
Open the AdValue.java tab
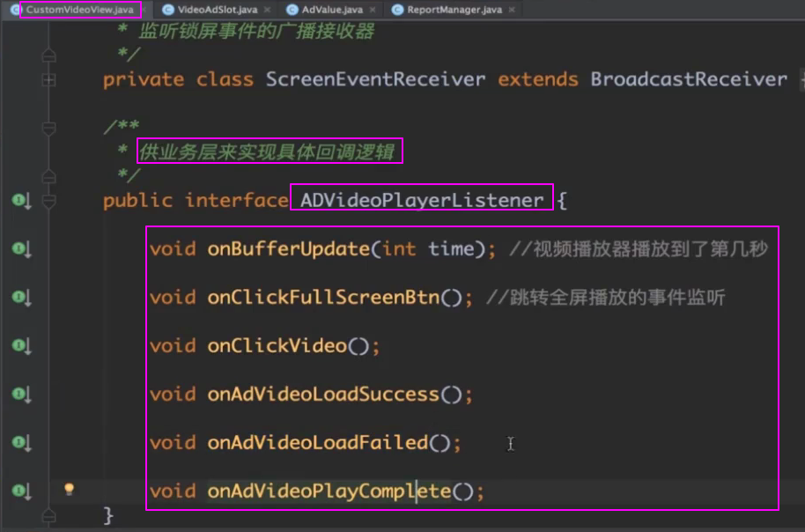click(x=332, y=10)
